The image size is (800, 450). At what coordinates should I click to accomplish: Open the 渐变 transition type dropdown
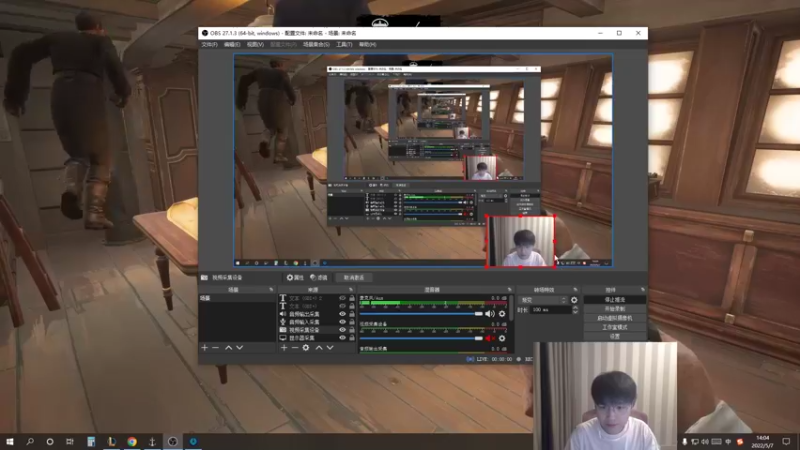(543, 300)
